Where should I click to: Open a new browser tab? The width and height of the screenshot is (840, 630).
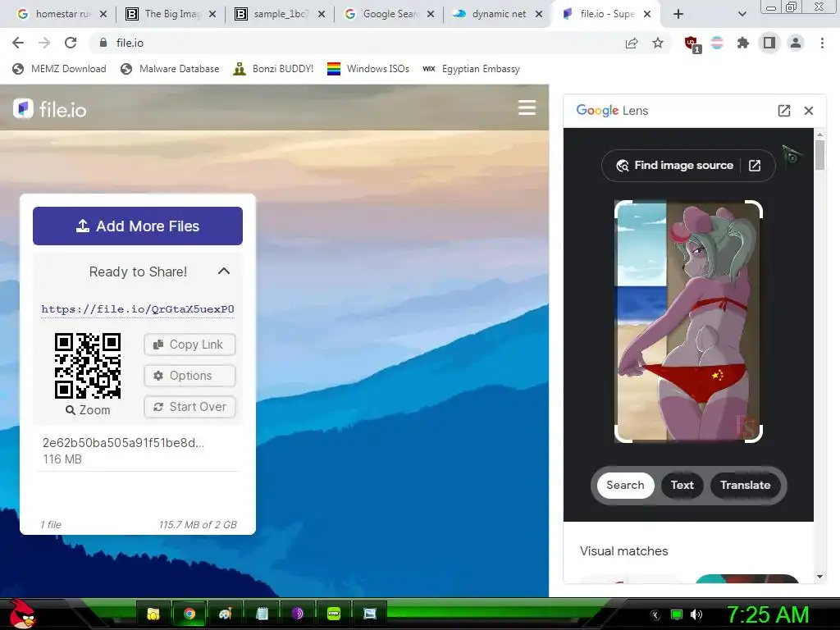pyautogui.click(x=678, y=15)
